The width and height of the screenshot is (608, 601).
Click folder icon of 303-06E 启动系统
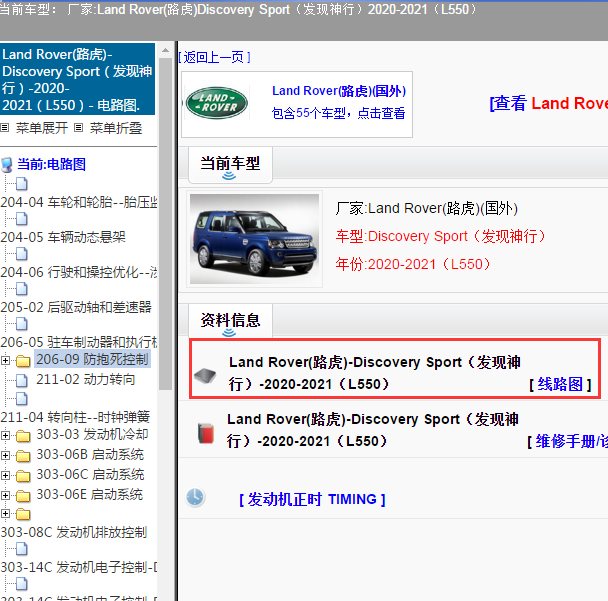(23, 496)
